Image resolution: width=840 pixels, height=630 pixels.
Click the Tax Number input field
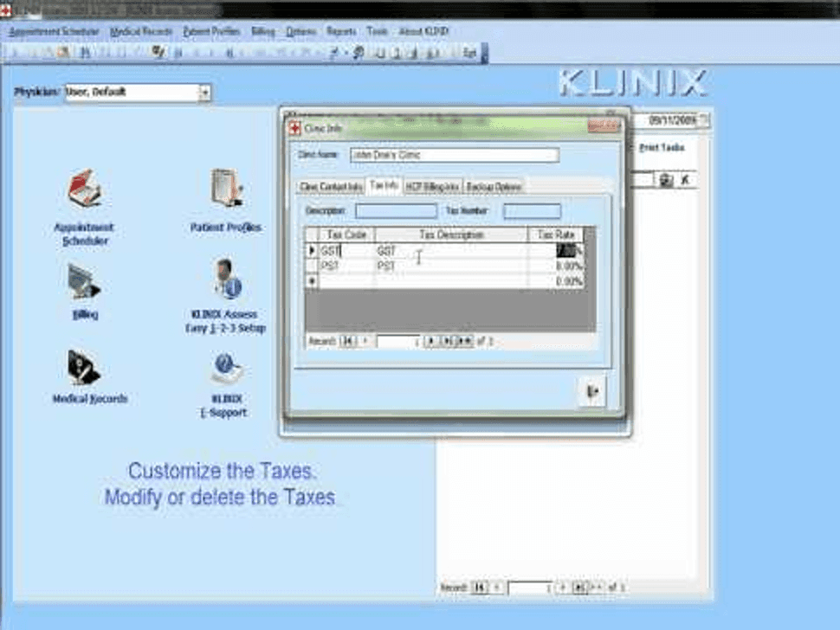532,211
